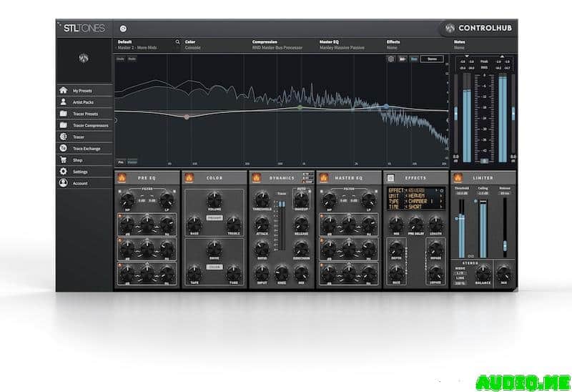Screen dimensions: 572x392
Task: Click the Trace Exchange icon
Action: point(64,148)
